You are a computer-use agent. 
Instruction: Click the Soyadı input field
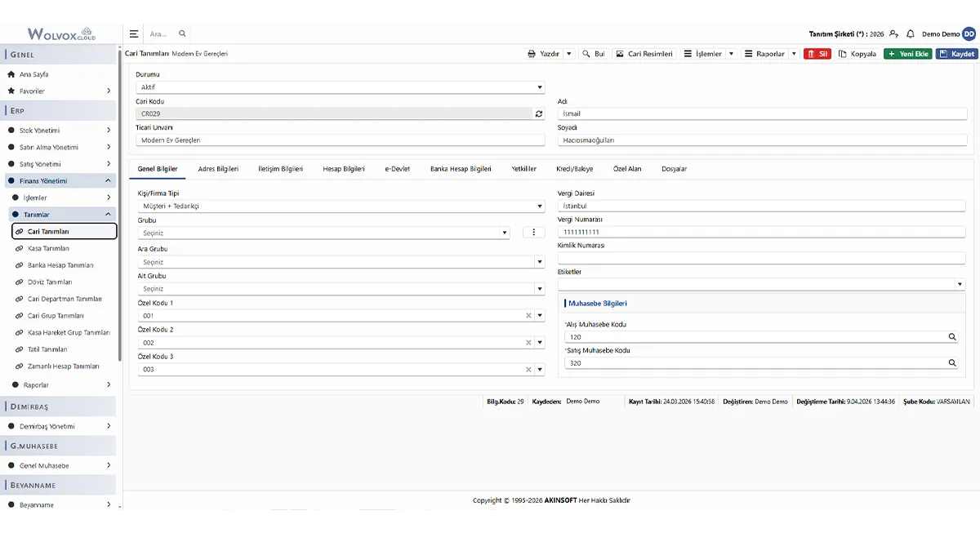(x=762, y=140)
